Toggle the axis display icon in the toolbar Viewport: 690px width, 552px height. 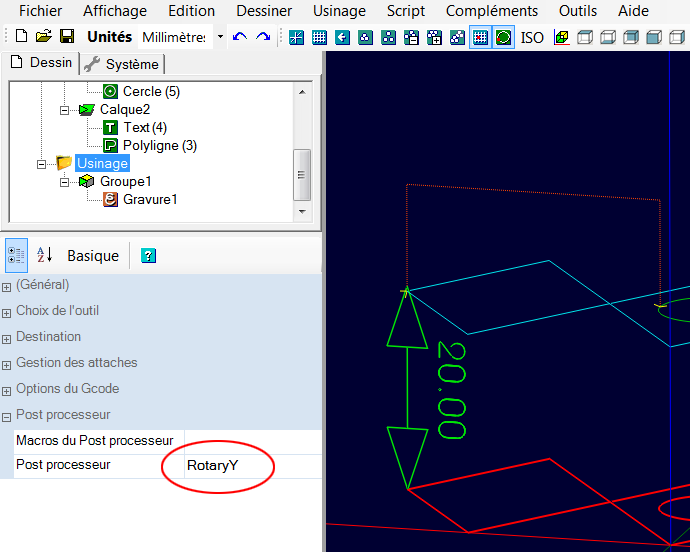point(297,37)
